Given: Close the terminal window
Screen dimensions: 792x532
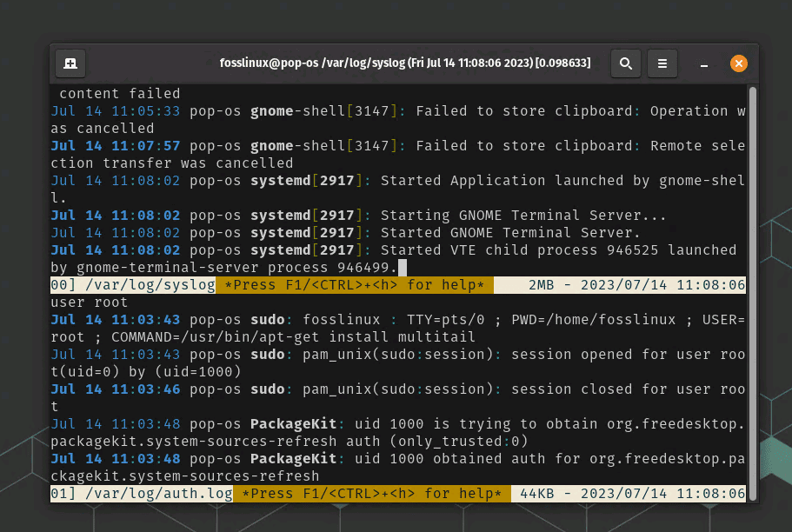Looking at the screenshot, I should [x=738, y=63].
